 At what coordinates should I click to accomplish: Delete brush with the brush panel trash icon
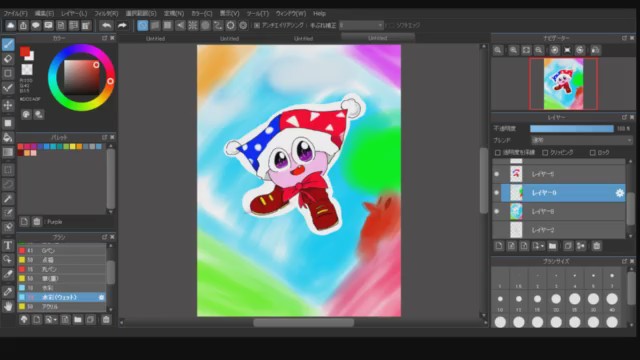coord(106,319)
